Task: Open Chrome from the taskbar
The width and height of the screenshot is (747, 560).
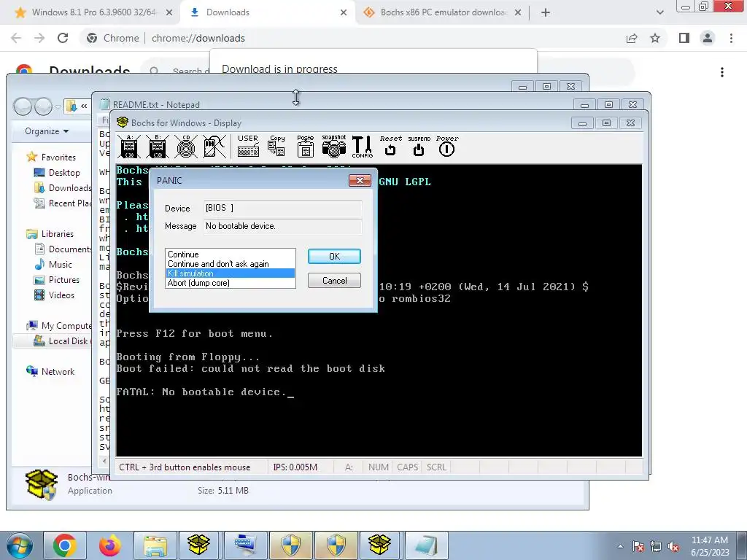Action: click(65, 545)
